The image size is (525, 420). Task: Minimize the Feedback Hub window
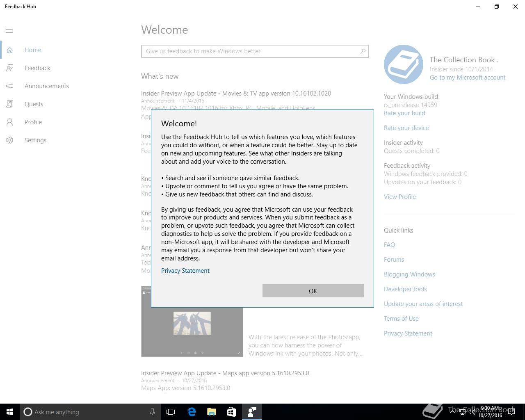point(478,7)
